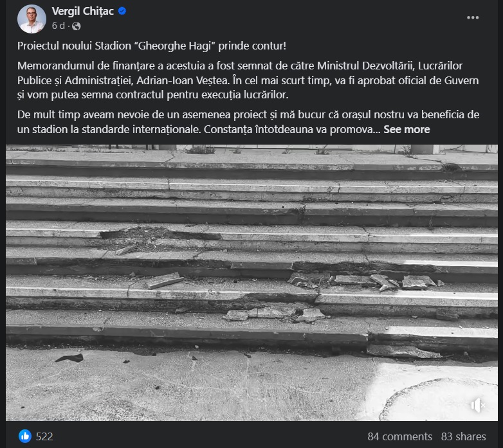Image resolution: width=503 pixels, height=448 pixels.
Task: Unmute the video with the speaker icon
Action: tap(477, 406)
